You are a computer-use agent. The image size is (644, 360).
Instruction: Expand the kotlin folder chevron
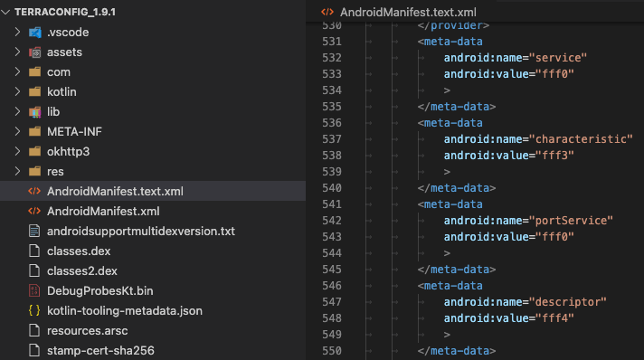pos(17,91)
